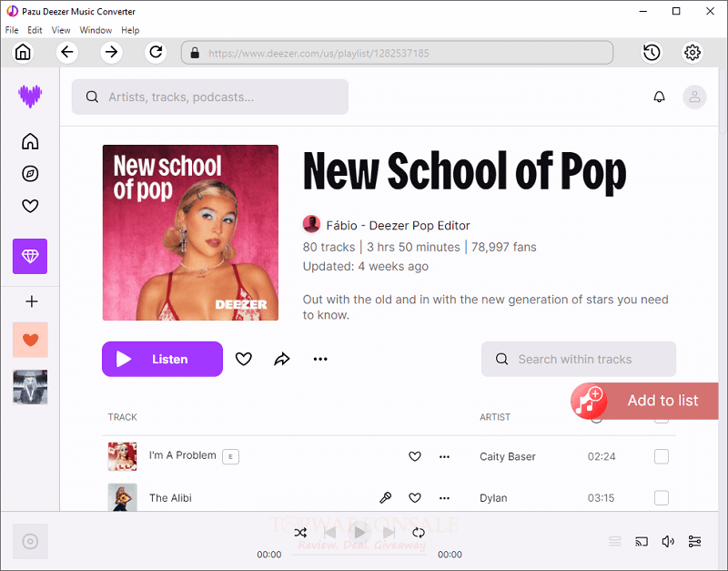Like the New School of Pop playlist
This screenshot has height=571, width=728.
(243, 359)
